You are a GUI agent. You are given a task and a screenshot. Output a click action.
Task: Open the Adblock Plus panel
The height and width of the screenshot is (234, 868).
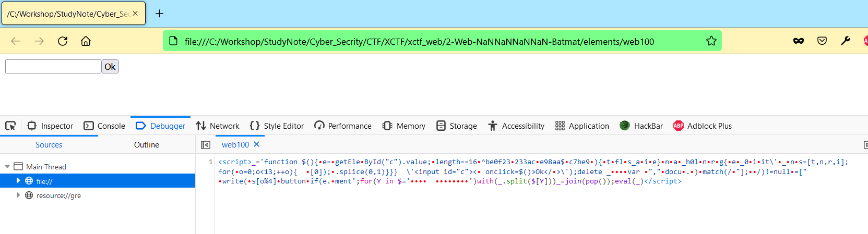703,126
